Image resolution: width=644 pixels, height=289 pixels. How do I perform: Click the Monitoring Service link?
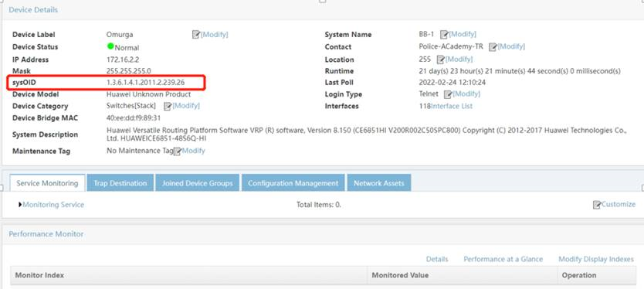[53, 204]
